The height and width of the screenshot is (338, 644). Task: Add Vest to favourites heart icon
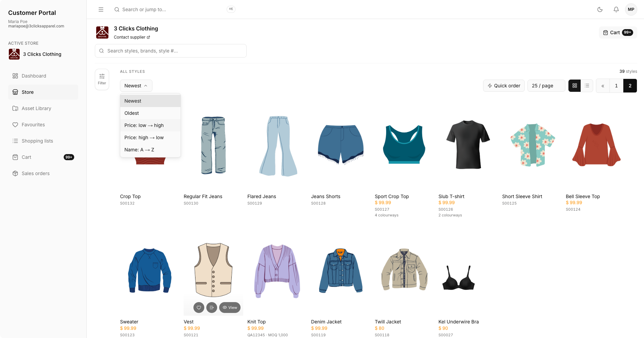pos(199,308)
